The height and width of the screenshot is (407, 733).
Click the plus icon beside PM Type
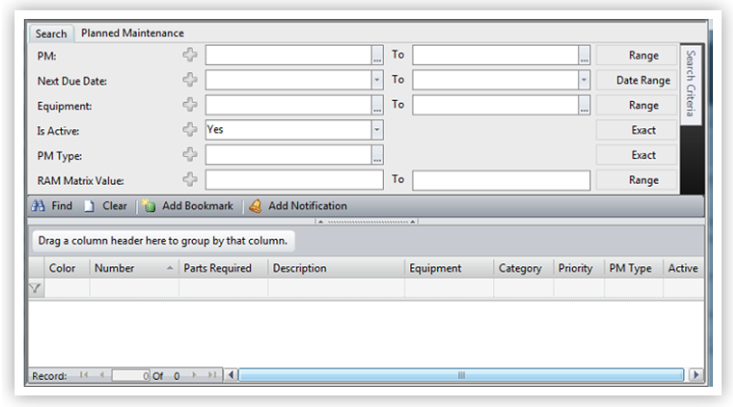tap(190, 155)
